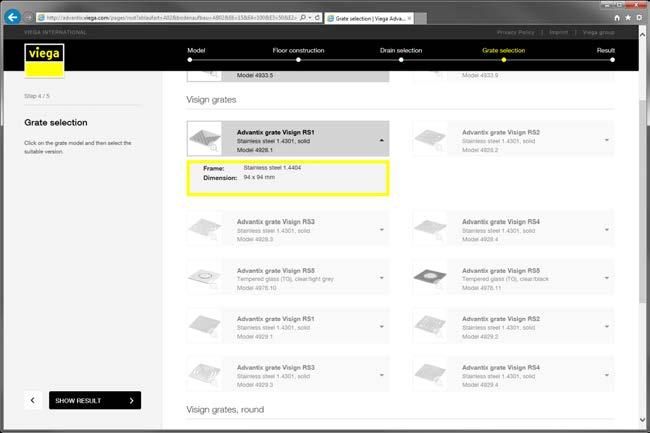Image resolution: width=650 pixels, height=433 pixels.
Task: Click the browser address bar URL
Action: (171, 18)
